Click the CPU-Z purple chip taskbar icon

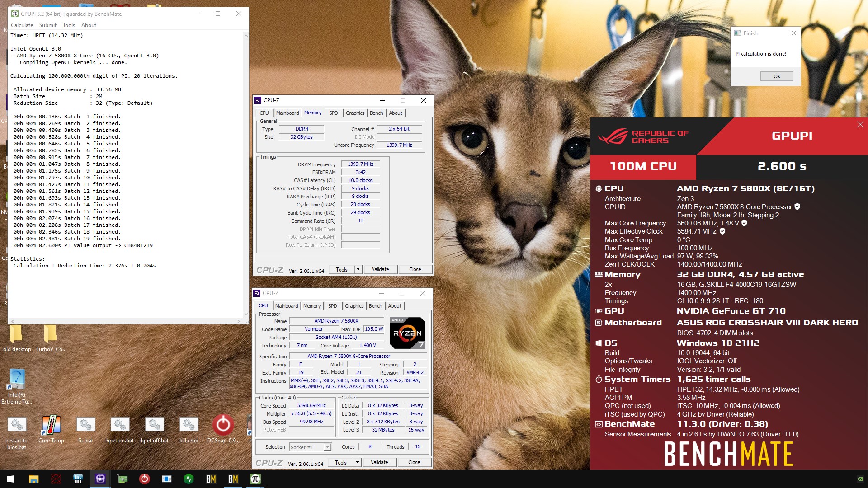tap(100, 479)
